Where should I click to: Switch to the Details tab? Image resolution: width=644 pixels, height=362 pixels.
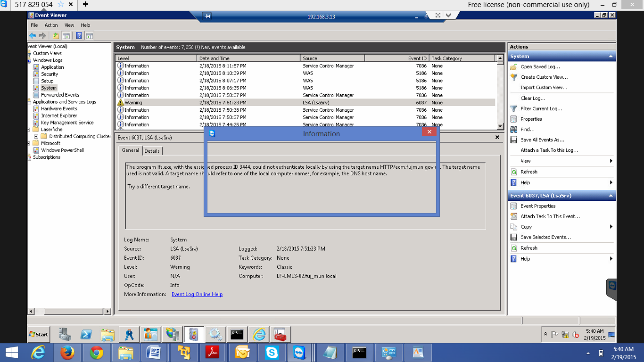point(152,151)
